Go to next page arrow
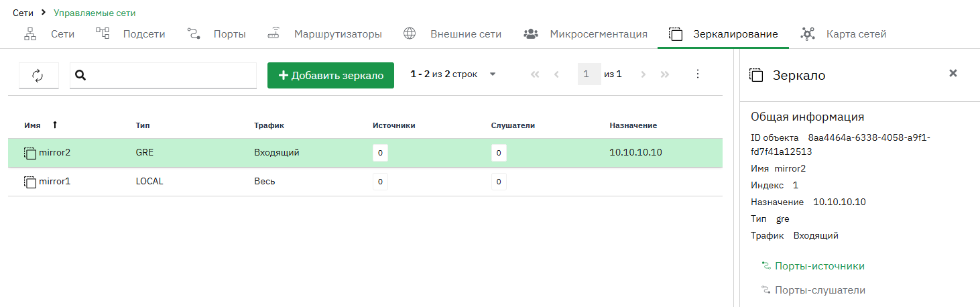Screen dimensions: 980x307 (643, 74)
